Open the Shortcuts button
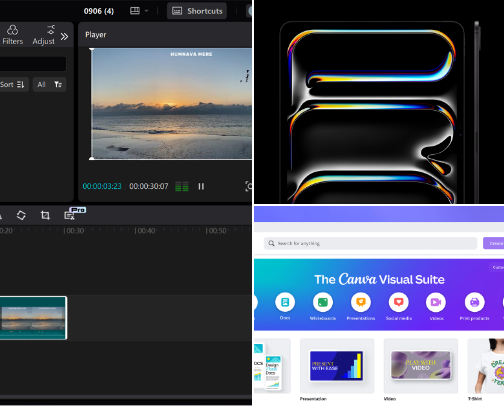The image size is (504, 406). click(x=197, y=11)
